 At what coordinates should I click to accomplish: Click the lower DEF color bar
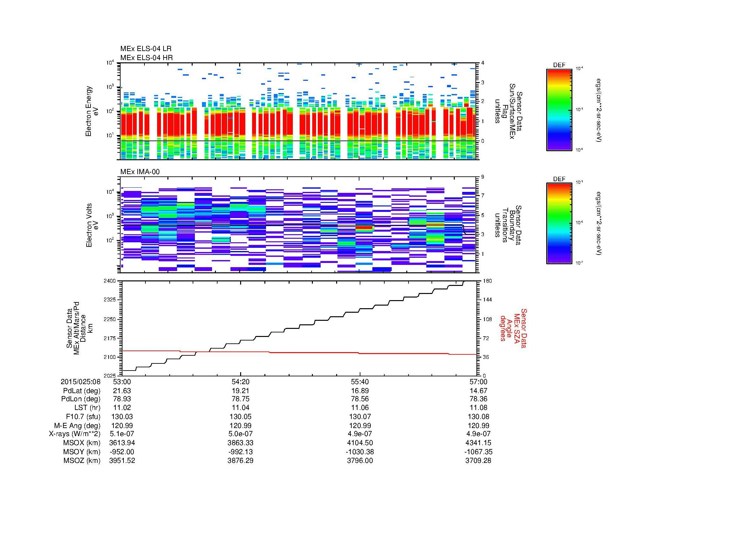point(559,224)
